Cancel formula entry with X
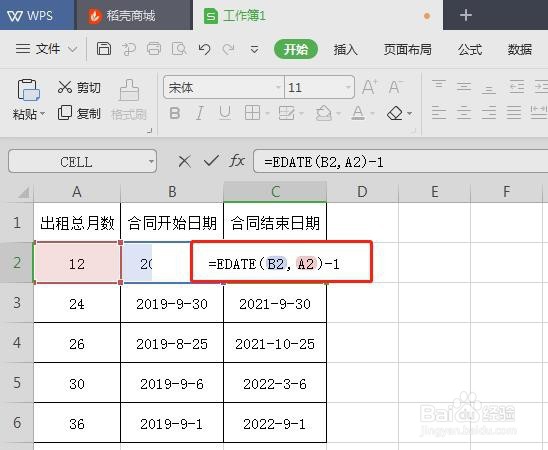Screen dimensions: 548x450 pos(184,161)
